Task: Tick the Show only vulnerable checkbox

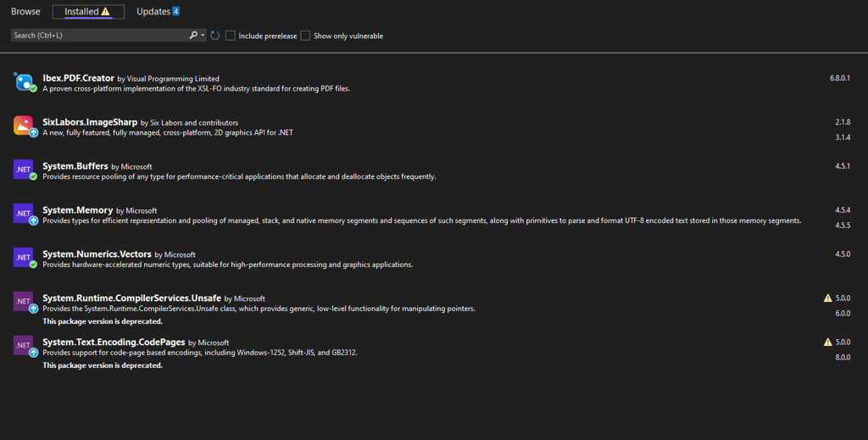Action: tap(305, 36)
